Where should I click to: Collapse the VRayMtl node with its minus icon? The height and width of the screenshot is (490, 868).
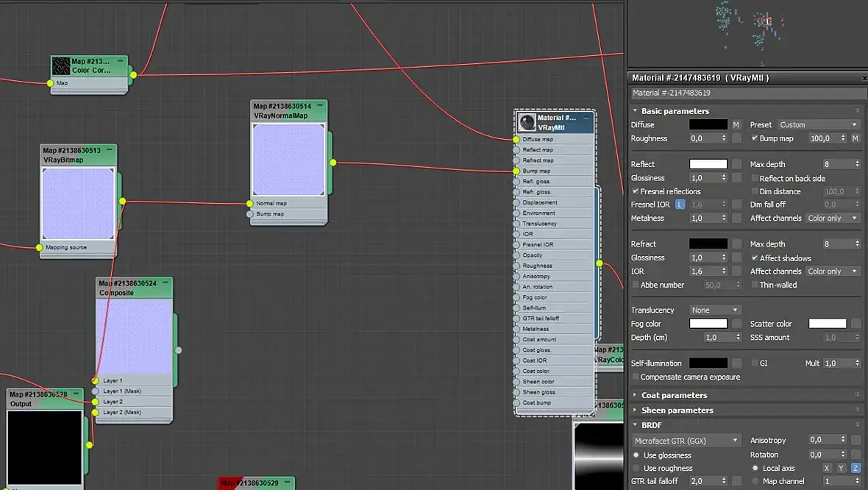586,118
